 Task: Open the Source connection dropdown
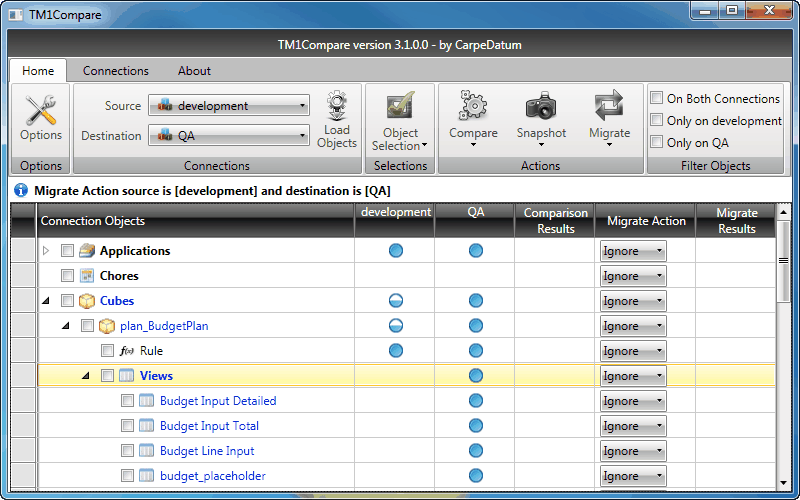click(229, 106)
